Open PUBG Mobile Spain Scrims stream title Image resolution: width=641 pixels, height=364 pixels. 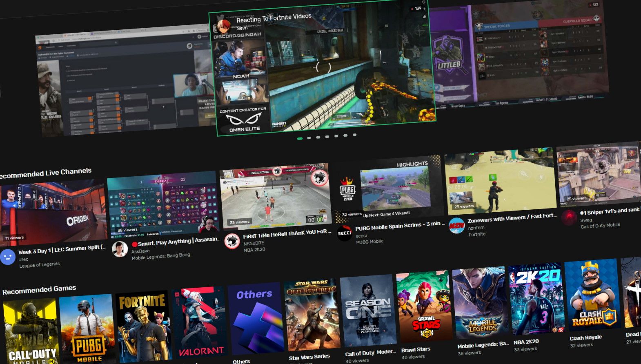point(400,226)
